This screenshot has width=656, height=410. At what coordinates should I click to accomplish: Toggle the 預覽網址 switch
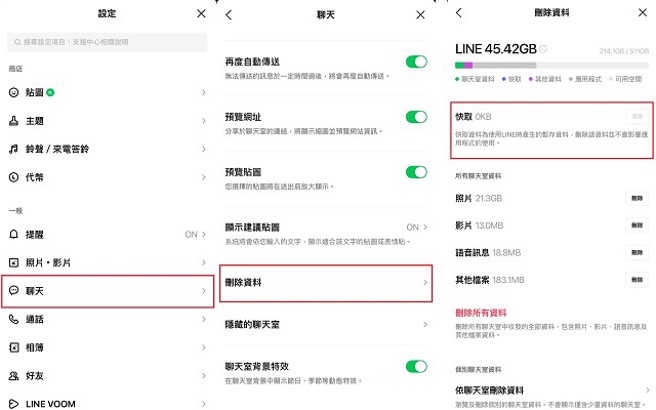pyautogui.click(x=416, y=117)
